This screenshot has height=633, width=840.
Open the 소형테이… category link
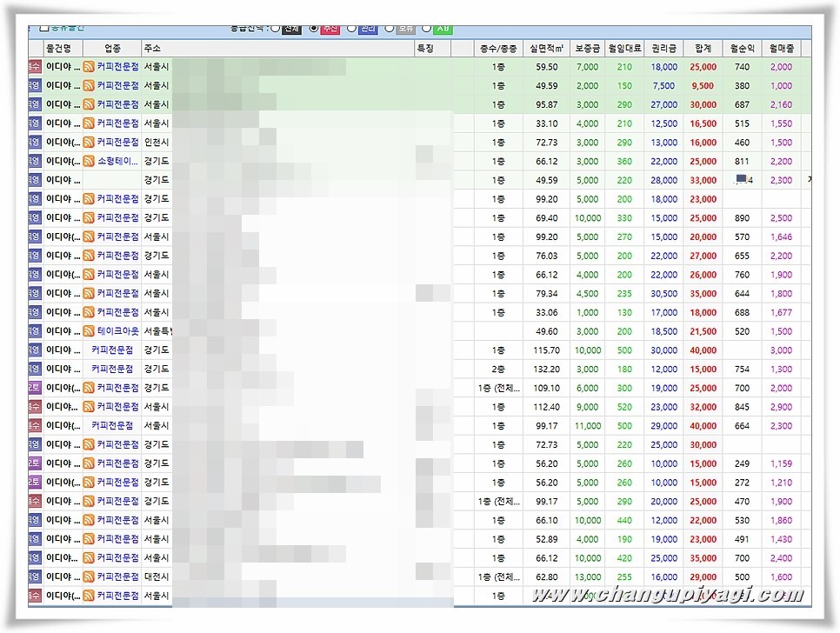(x=117, y=161)
